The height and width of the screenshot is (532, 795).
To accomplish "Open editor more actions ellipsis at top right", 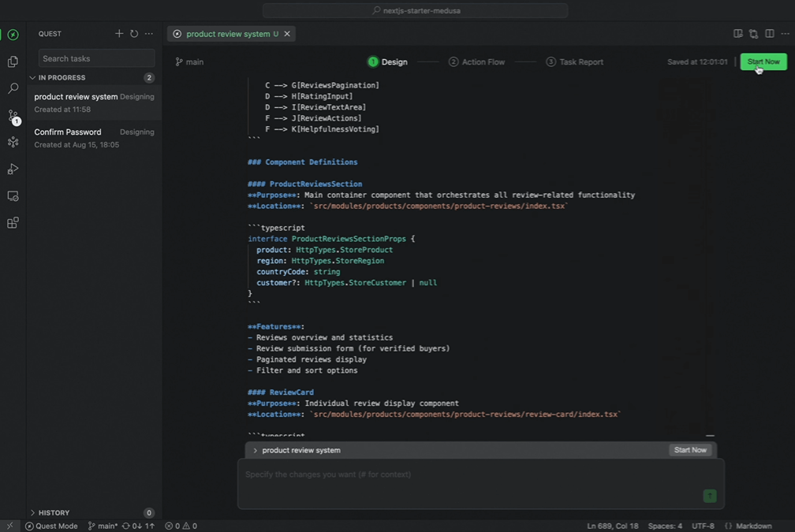I will coord(785,33).
